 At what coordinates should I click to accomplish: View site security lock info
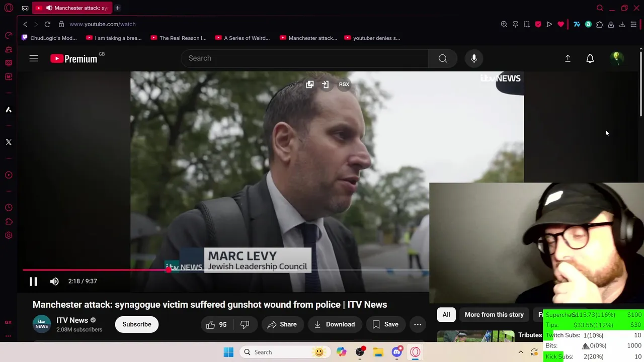(x=61, y=24)
